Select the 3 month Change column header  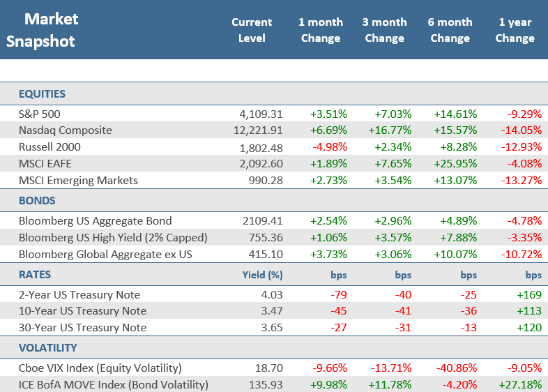[x=384, y=30]
